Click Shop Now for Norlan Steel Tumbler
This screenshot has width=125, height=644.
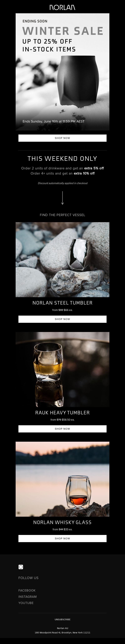pos(62,319)
